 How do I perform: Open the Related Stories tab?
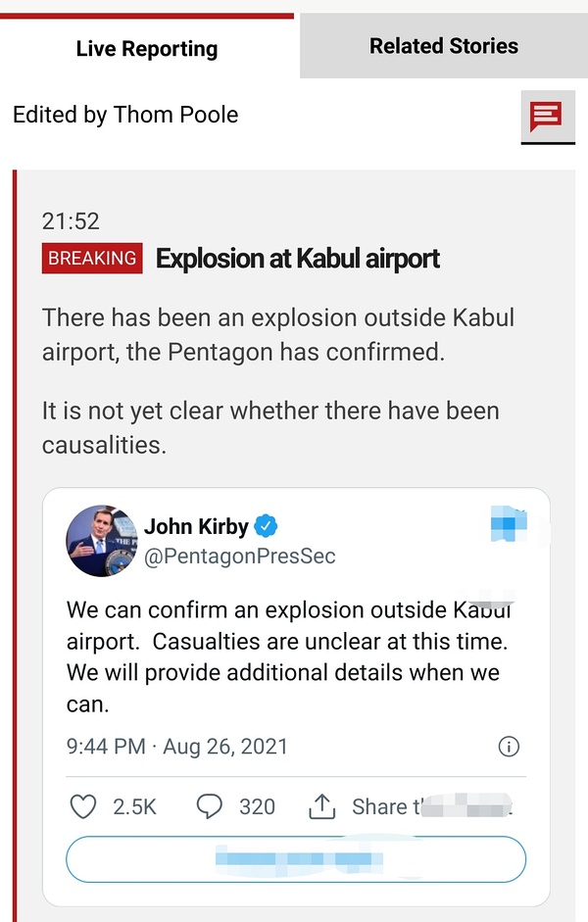443,46
